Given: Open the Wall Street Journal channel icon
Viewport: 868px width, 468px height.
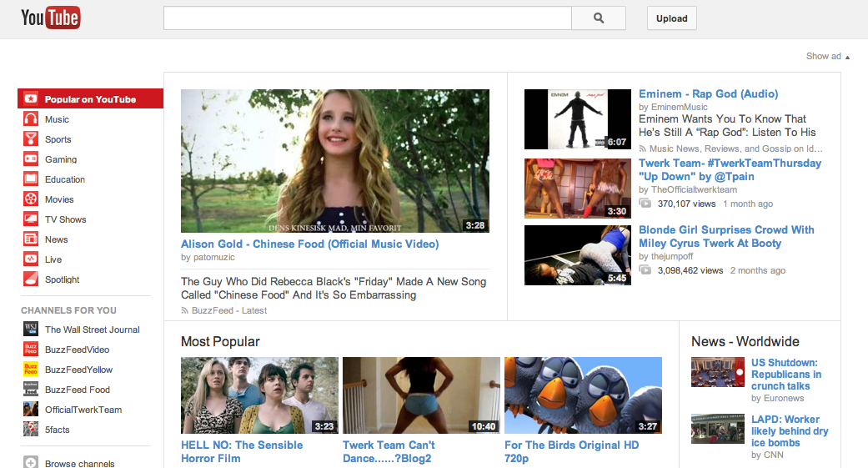Looking at the screenshot, I should 31,330.
